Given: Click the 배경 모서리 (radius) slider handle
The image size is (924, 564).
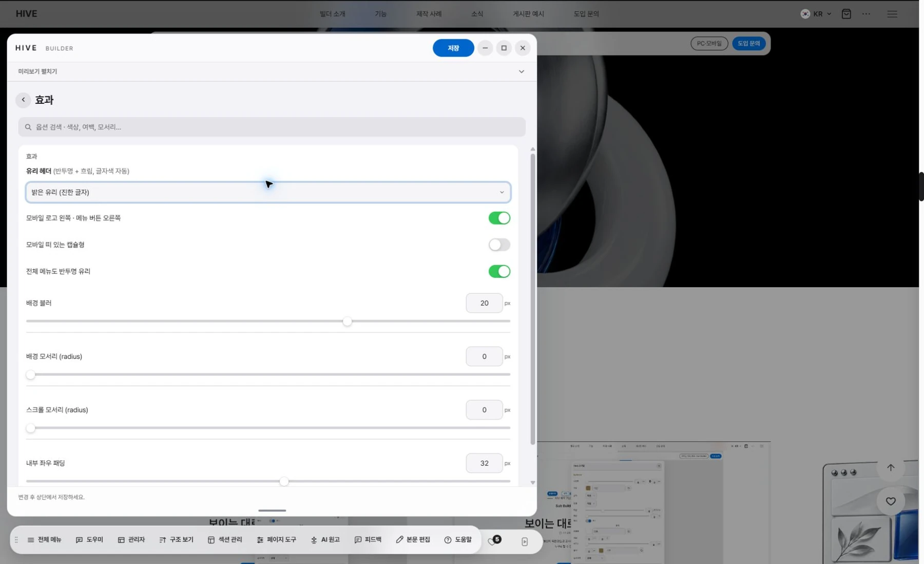Looking at the screenshot, I should coord(31,375).
